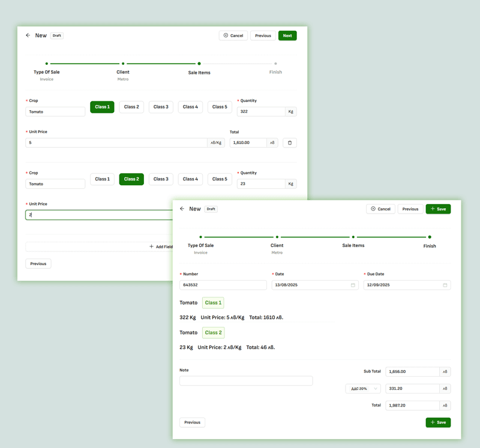Delete the first Tomato row using trash icon
Viewport: 480px width, 448px height.
pyautogui.click(x=290, y=142)
